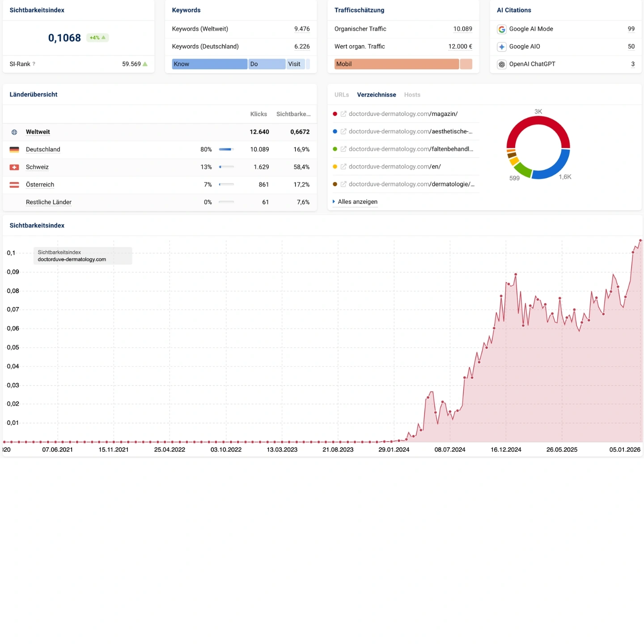Switch to the URLs tab

[x=341, y=95]
